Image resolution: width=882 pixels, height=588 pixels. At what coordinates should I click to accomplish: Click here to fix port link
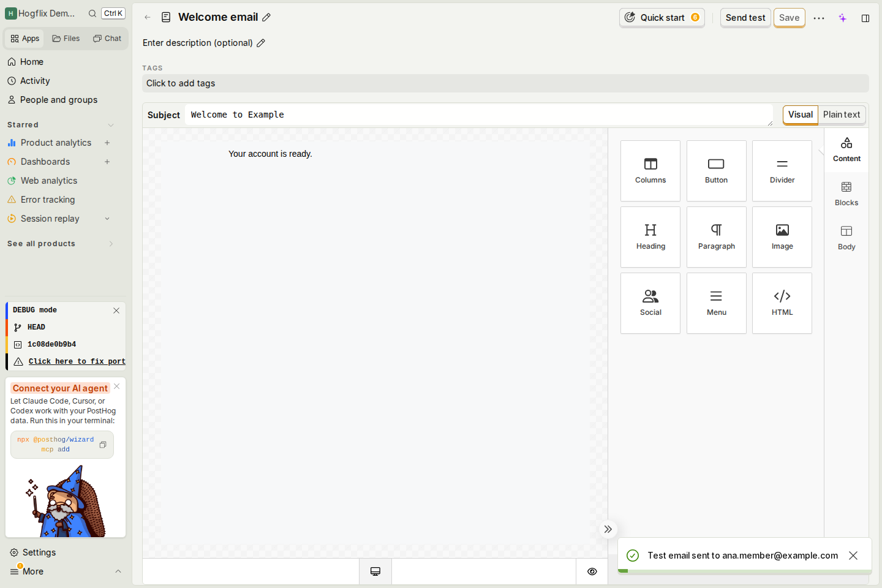coord(77,361)
